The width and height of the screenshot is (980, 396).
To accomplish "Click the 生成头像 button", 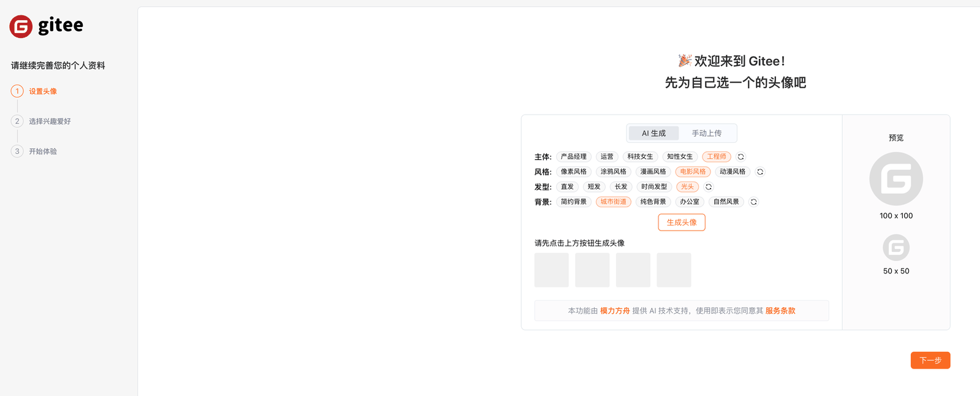I will pyautogui.click(x=682, y=223).
